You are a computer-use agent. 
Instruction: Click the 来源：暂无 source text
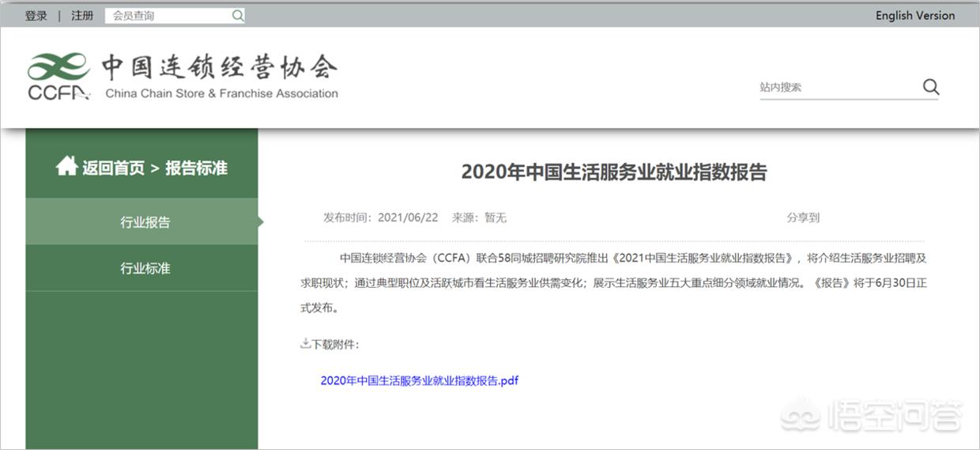(479, 217)
